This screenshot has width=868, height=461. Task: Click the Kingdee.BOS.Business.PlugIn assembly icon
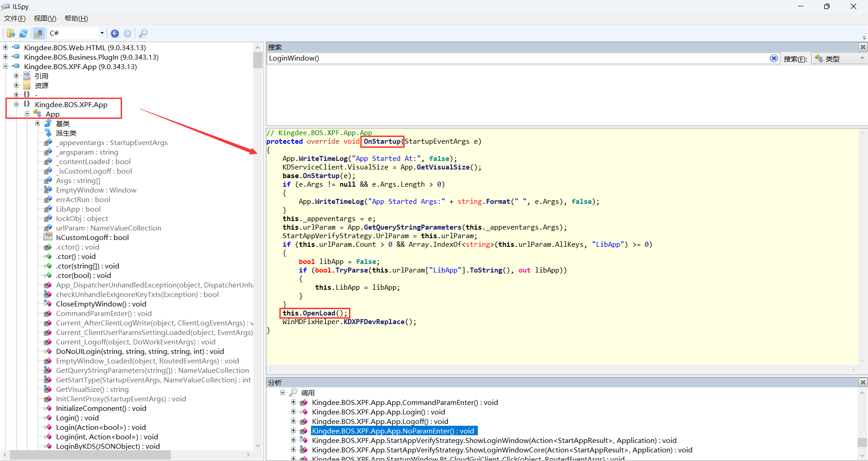pyautogui.click(x=16, y=56)
